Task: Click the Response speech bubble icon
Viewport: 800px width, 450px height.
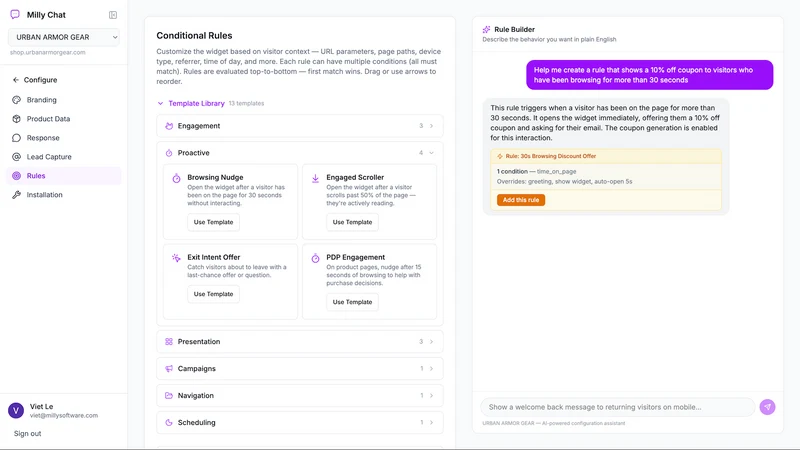Action: [16, 138]
